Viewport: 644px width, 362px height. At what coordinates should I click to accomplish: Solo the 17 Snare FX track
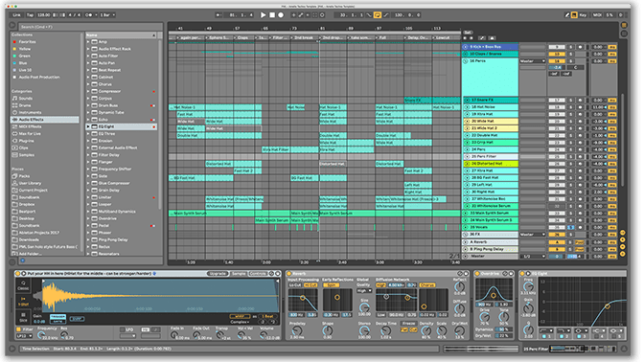pyautogui.click(x=570, y=101)
